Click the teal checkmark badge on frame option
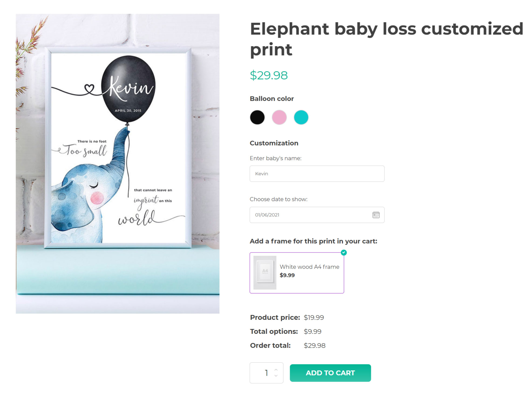The height and width of the screenshot is (395, 532). click(344, 252)
